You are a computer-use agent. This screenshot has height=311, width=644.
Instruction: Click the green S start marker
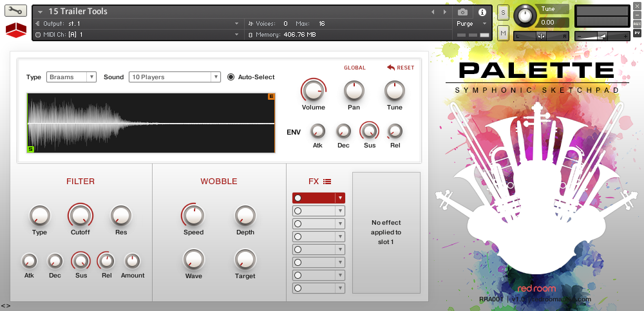coord(30,149)
